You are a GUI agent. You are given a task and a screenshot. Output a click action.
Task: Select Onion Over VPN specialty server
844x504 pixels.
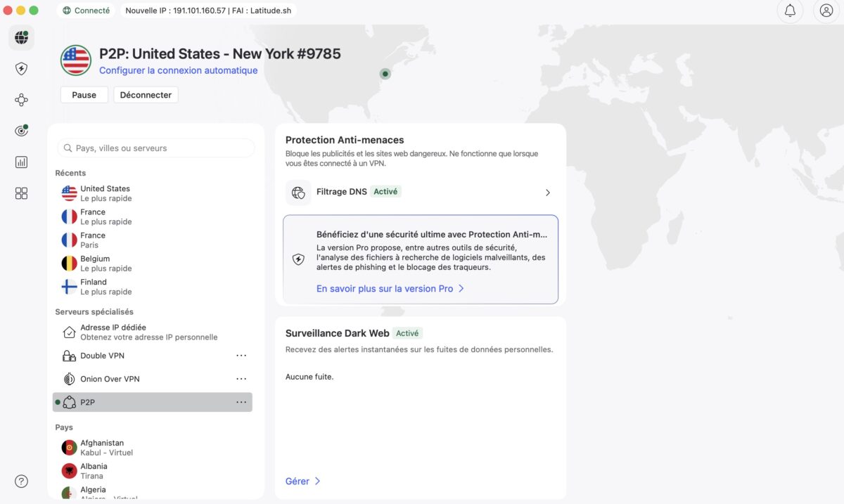[x=153, y=379]
